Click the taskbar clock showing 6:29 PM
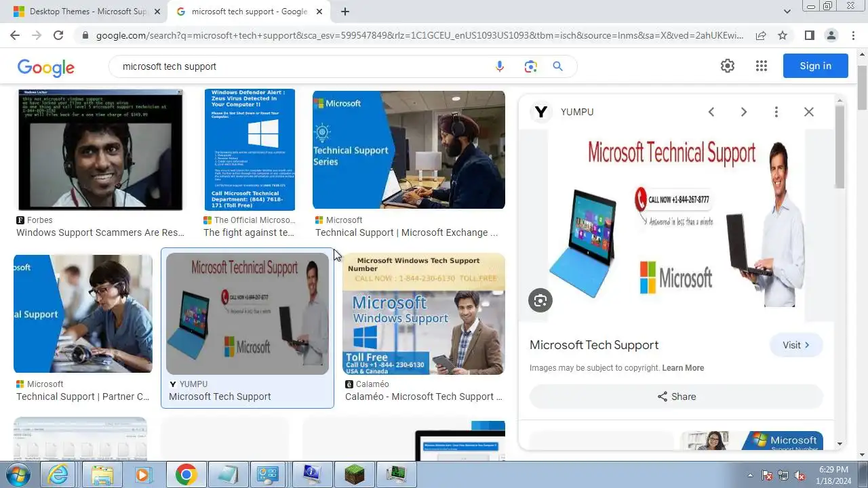Image resolution: width=868 pixels, height=488 pixels. (x=833, y=469)
